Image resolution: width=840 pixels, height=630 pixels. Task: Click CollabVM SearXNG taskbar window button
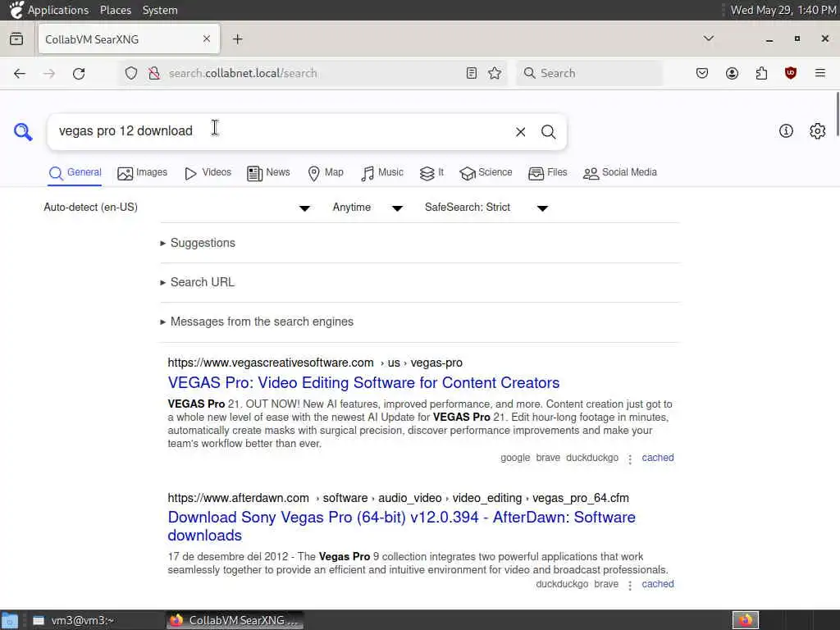(x=235, y=620)
